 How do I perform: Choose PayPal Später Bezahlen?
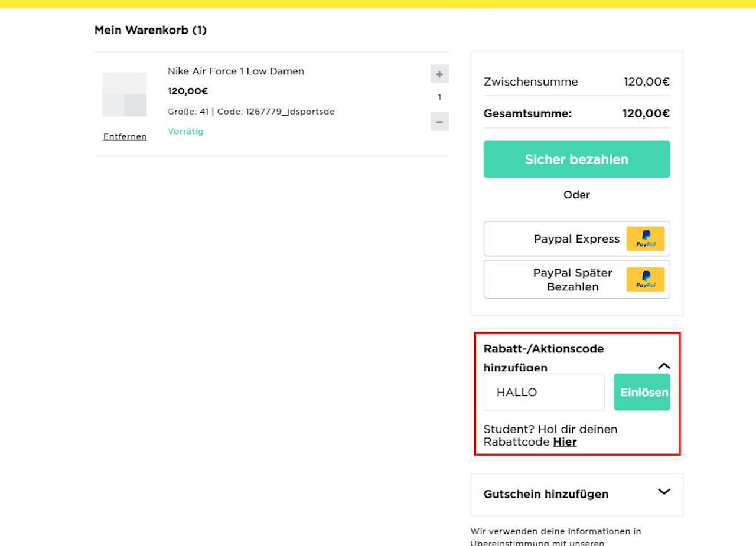click(576, 280)
